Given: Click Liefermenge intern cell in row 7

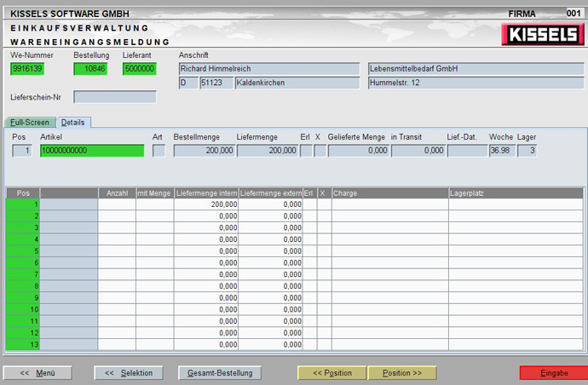Looking at the screenshot, I should [x=206, y=274].
